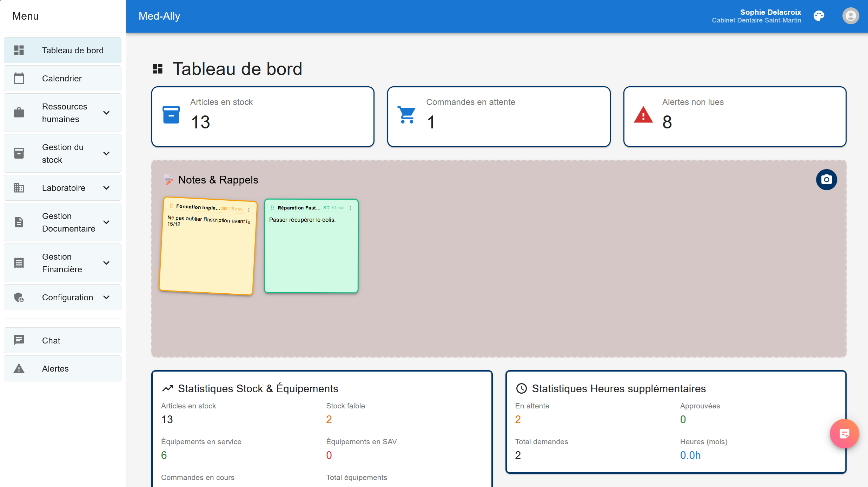Screen dimensions: 868x487
Task: Expand Gestion Documentaire chevron
Action: coord(106,222)
